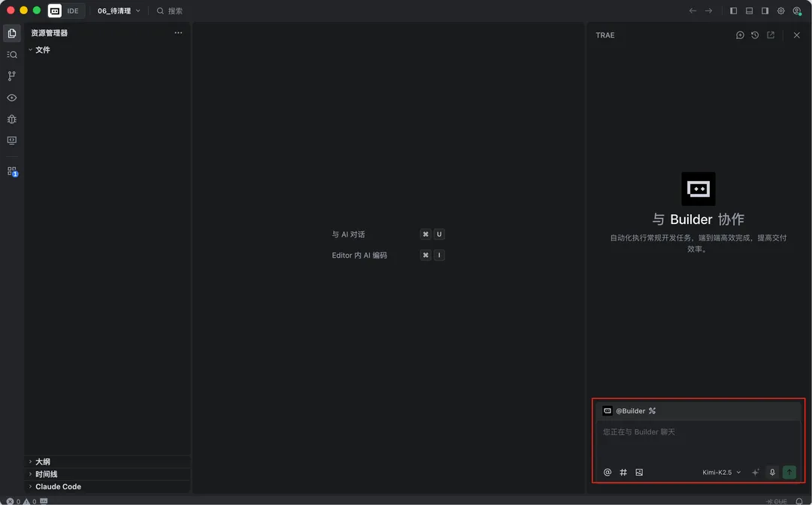The image size is (812, 505).
Task: Toggle the bottom panel layout button
Action: [749, 11]
